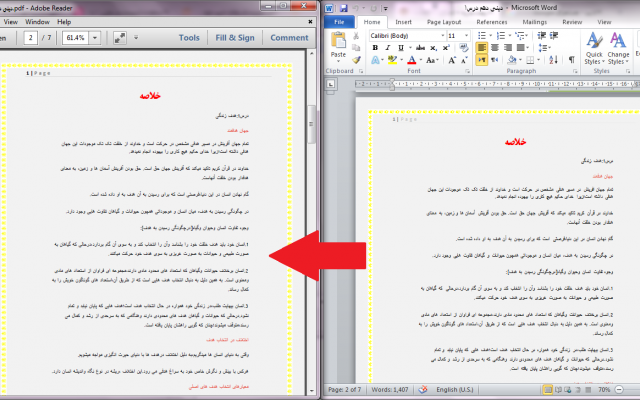Toggle align text right in Word
The image size is (640, 400).
tap(507, 48)
